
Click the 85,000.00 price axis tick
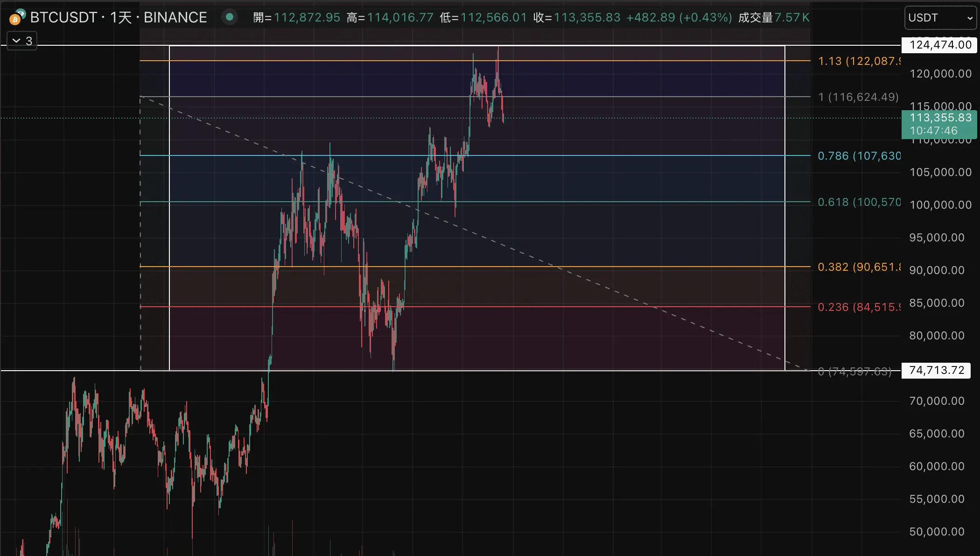pos(937,303)
